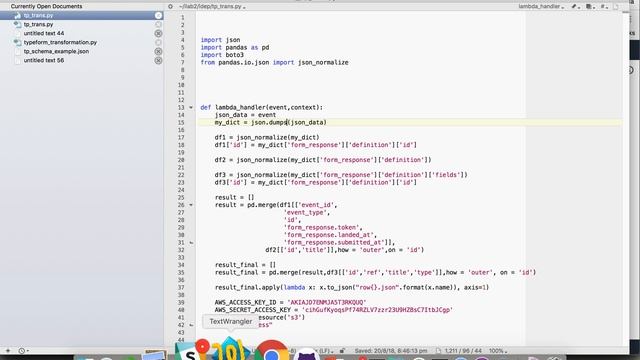Open untitled text 44 in sidebar
Viewport: 640px width, 360px height.
[44, 33]
